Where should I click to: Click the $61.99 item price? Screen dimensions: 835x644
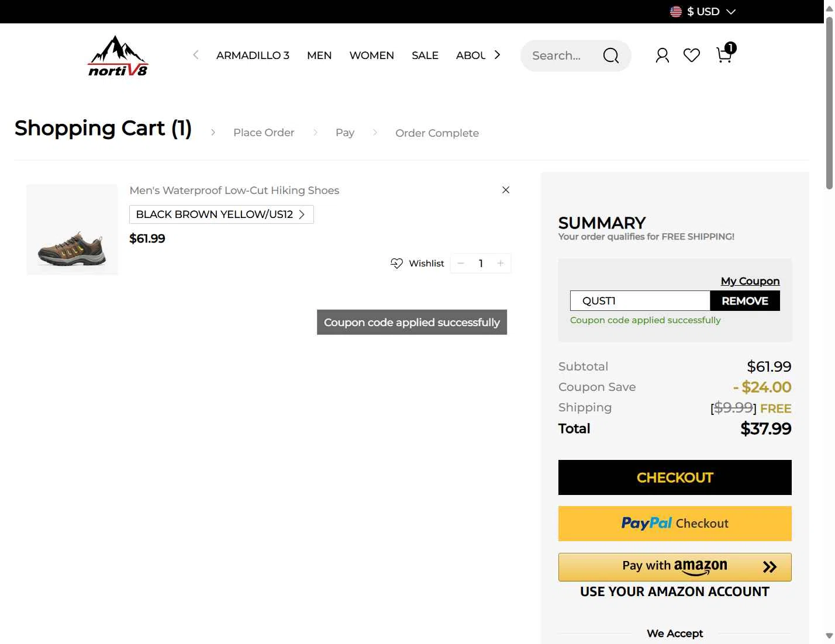pyautogui.click(x=147, y=238)
